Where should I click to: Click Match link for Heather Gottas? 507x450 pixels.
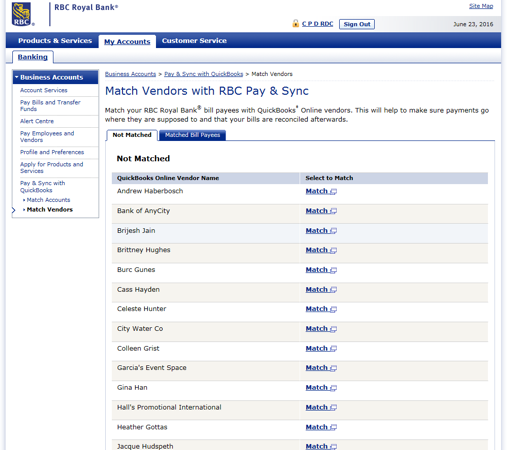(x=317, y=427)
